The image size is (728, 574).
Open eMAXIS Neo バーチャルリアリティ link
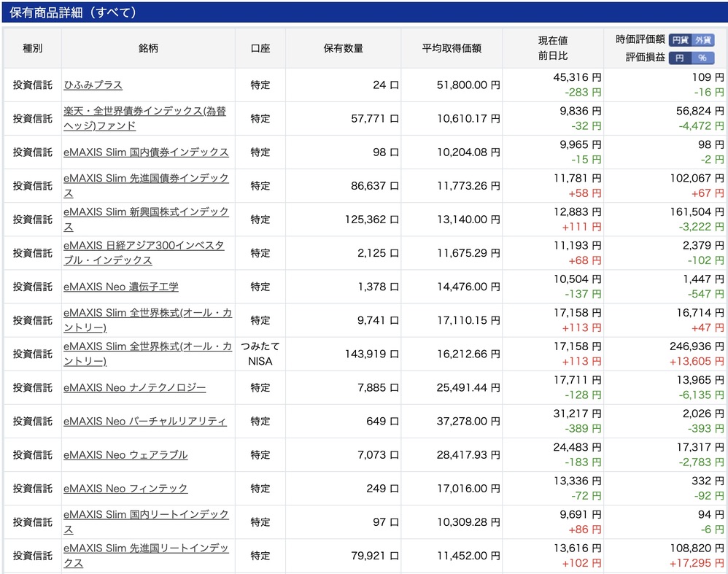tap(145, 422)
